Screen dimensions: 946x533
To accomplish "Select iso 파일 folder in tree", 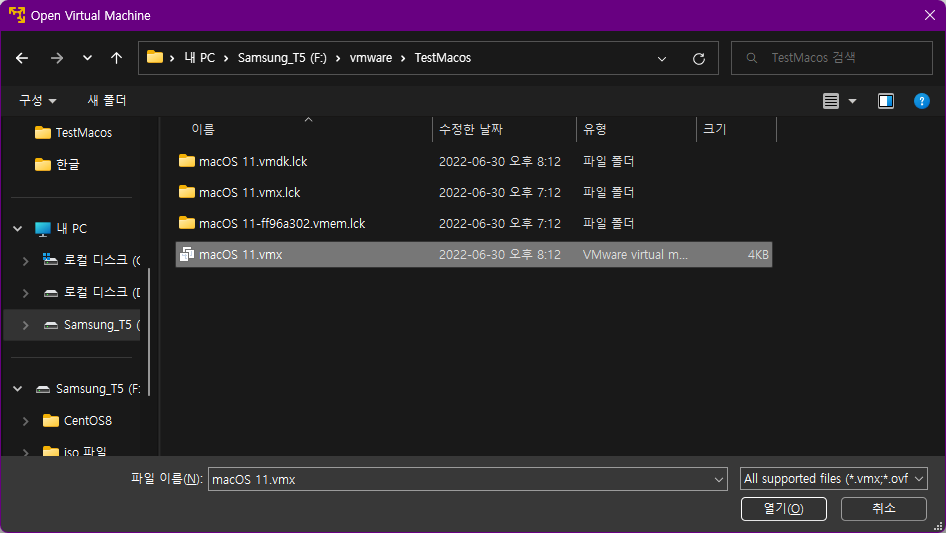I will click(85, 452).
